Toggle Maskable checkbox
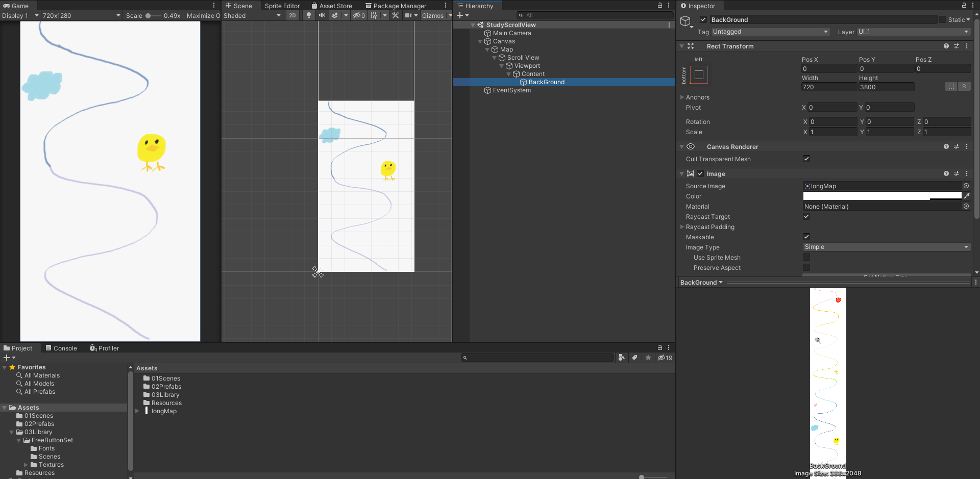The width and height of the screenshot is (980, 479). [806, 237]
